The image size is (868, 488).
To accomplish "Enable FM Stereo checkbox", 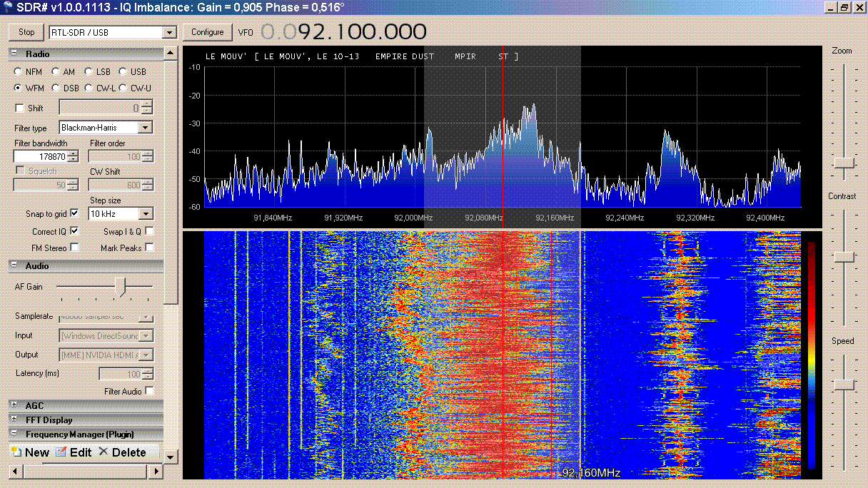I will coord(74,248).
